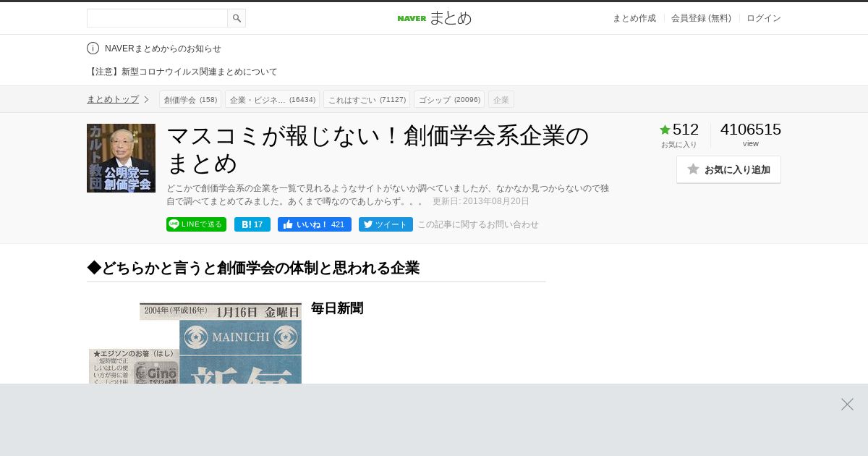Viewport: 868px width, 456px height.
Task: Select the 企業 tag
Action: coord(501,99)
